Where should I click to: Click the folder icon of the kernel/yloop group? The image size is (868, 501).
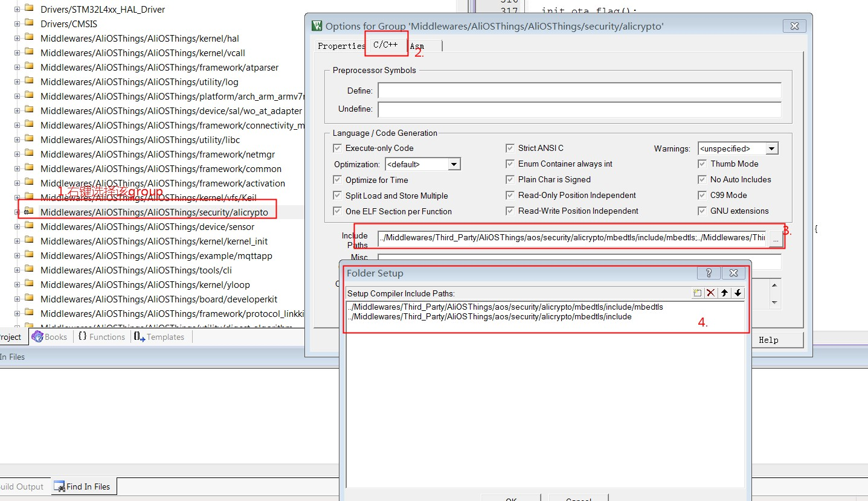click(x=28, y=284)
